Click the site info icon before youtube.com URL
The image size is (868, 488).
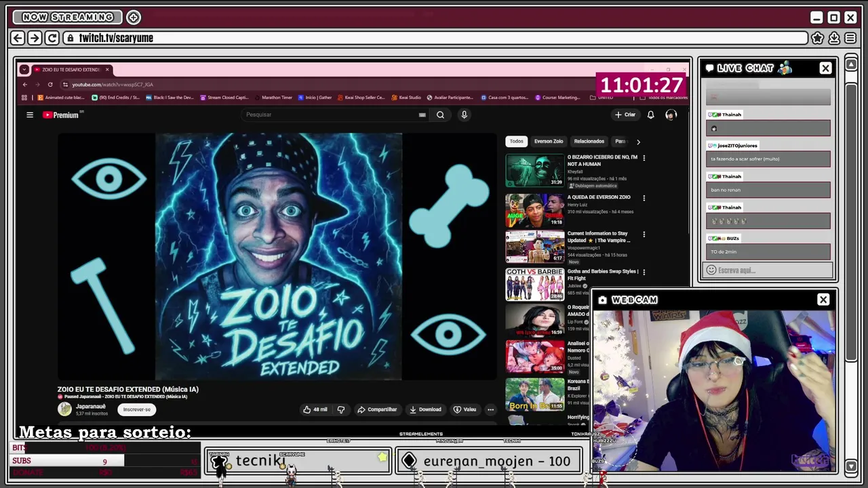(65, 84)
